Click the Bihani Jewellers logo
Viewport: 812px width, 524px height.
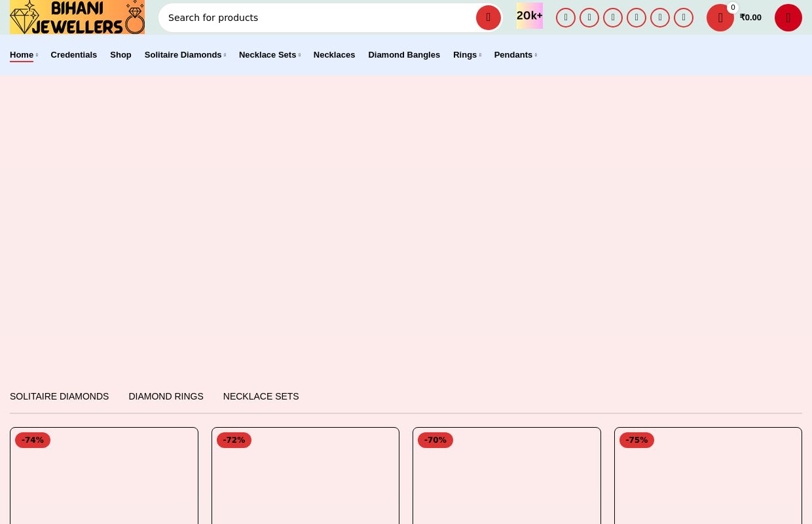click(77, 17)
